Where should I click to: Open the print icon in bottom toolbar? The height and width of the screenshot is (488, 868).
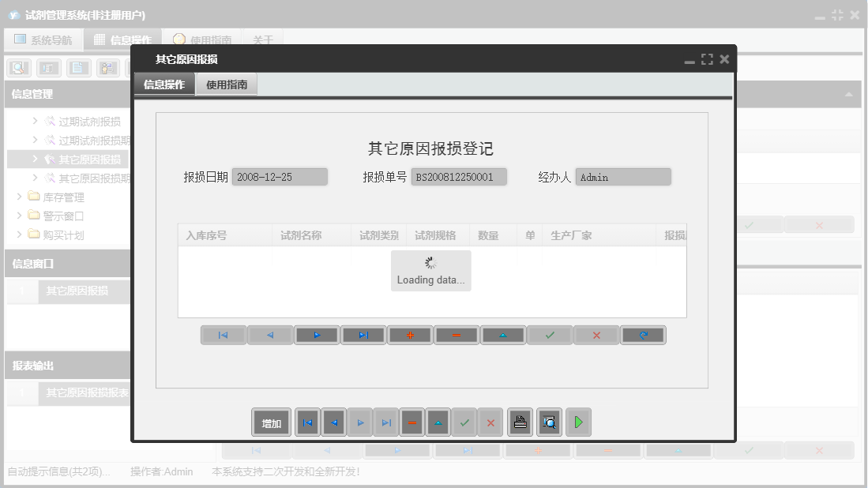[520, 422]
